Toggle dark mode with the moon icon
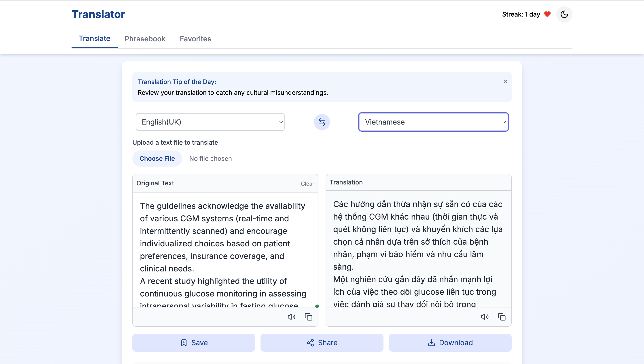Image resolution: width=644 pixels, height=364 pixels. click(564, 14)
